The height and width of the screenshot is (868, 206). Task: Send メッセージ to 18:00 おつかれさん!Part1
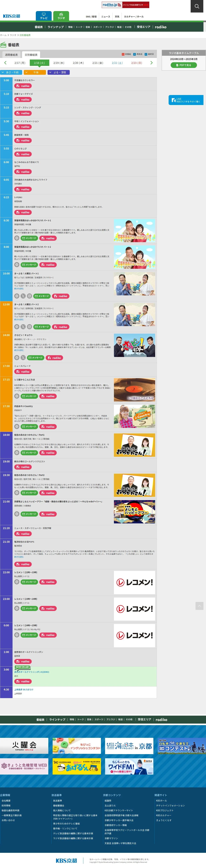coord(29,453)
